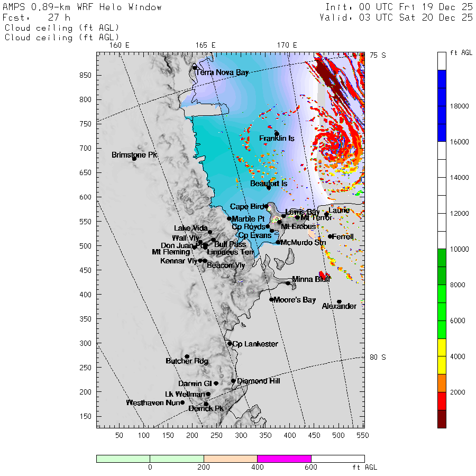
Task: Select the Butcher Rdg station marker
Action: [187, 356]
